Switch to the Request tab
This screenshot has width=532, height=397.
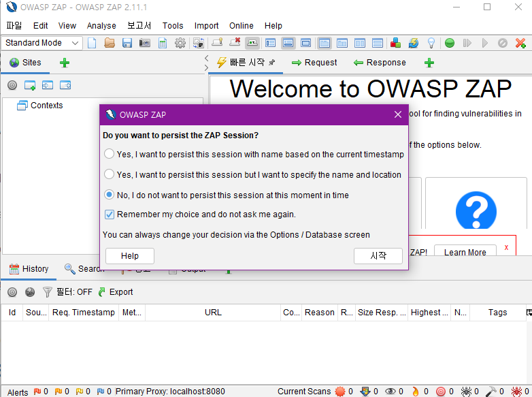(314, 63)
